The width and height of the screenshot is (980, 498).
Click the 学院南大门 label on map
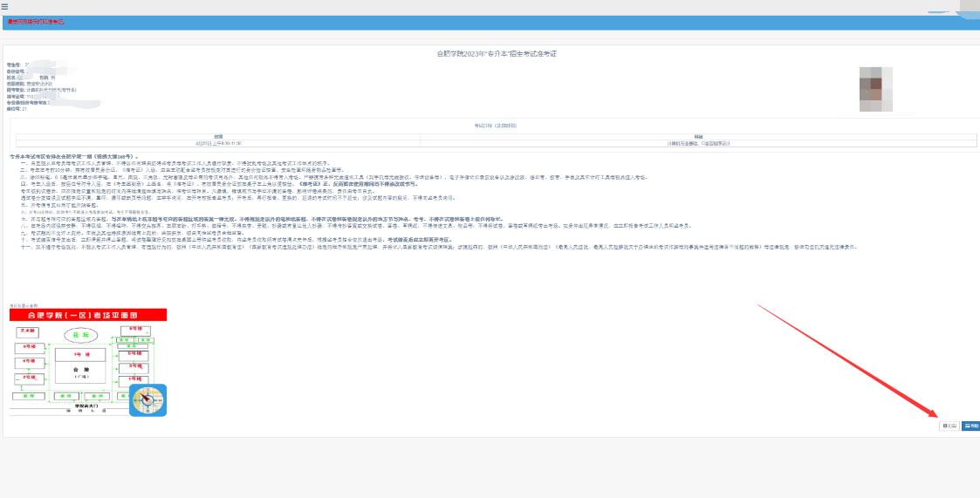pos(85,406)
